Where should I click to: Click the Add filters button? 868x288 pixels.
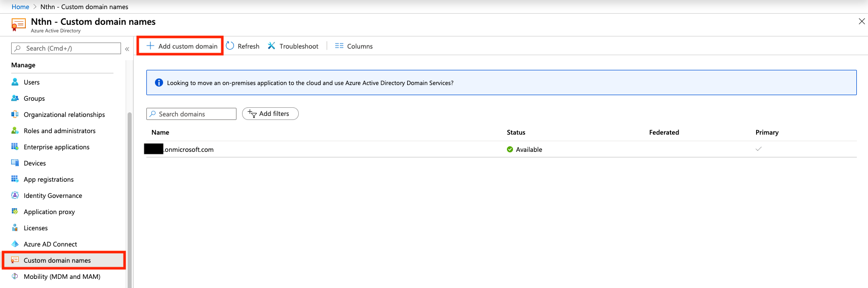pyautogui.click(x=270, y=114)
